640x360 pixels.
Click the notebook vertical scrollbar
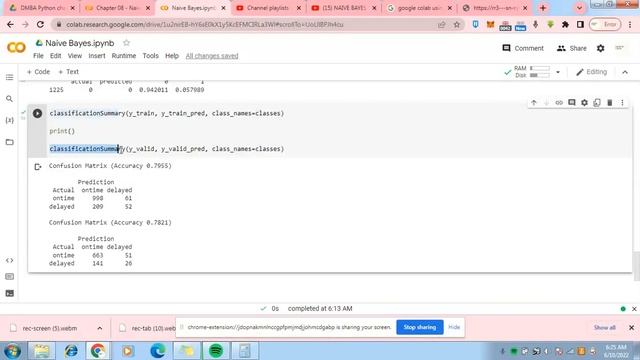click(636, 266)
